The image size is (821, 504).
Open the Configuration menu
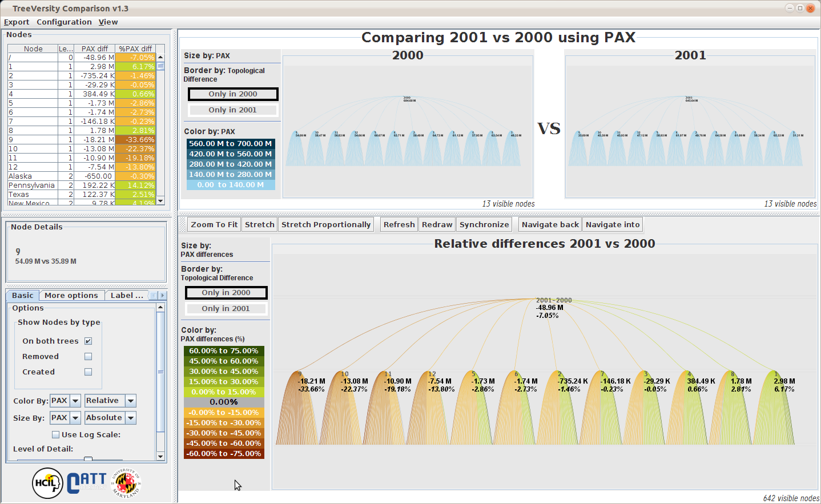coord(64,22)
